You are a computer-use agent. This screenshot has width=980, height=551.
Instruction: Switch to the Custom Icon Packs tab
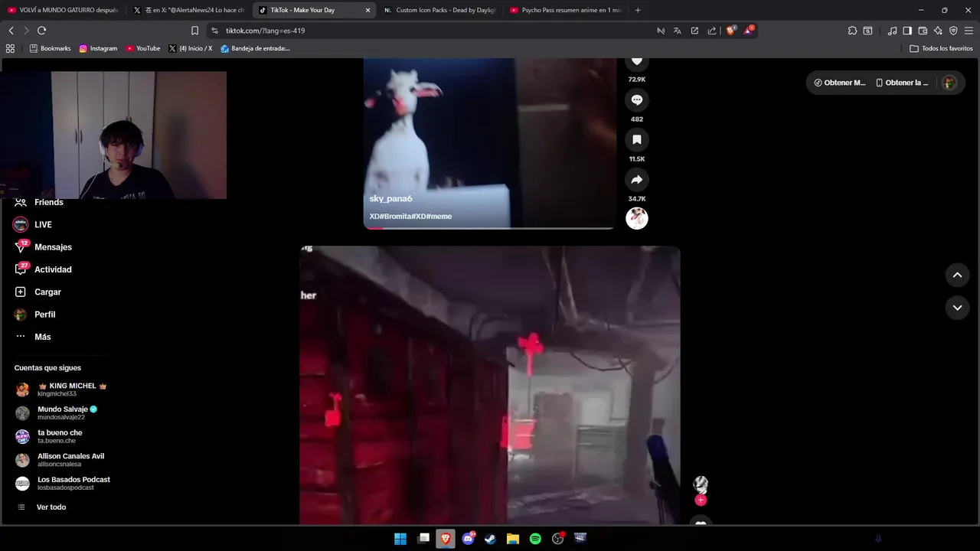click(x=439, y=10)
